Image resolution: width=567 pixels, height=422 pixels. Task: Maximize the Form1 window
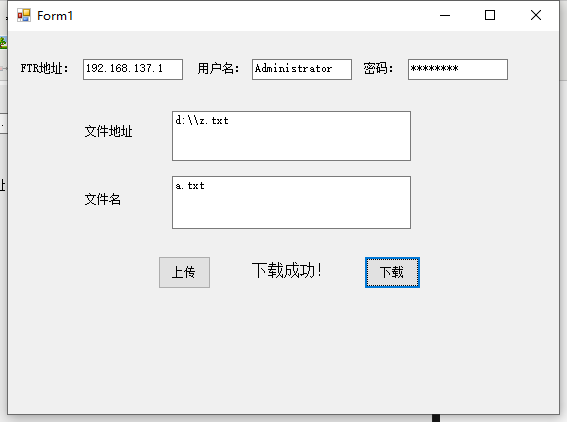point(490,16)
